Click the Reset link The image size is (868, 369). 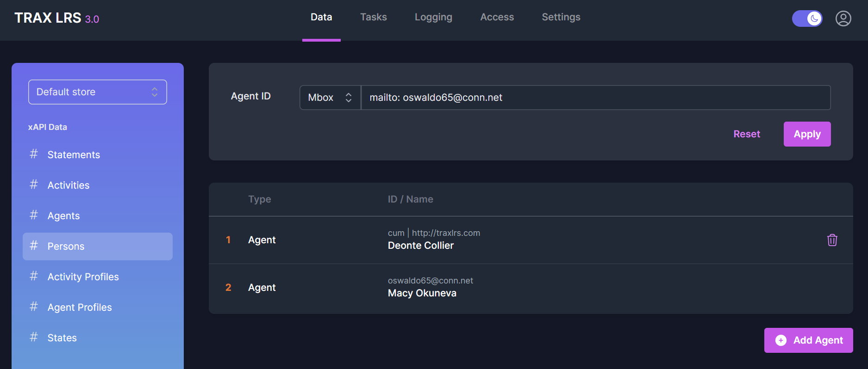[746, 134]
